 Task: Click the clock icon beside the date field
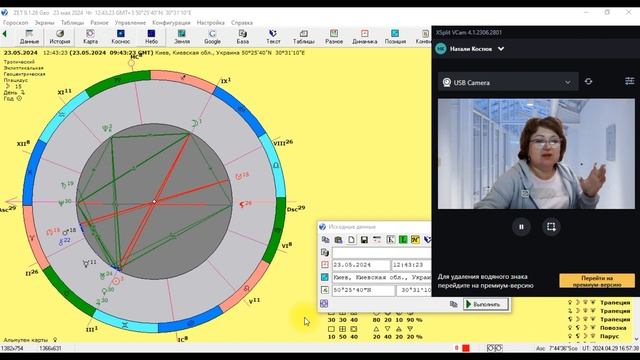[325, 265]
